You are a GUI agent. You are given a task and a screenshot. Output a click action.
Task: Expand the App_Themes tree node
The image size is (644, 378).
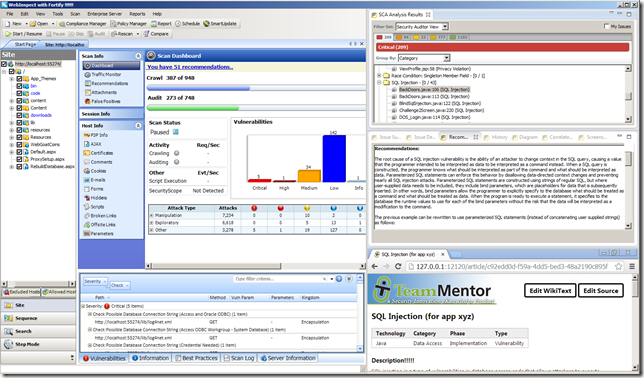tap(12, 79)
